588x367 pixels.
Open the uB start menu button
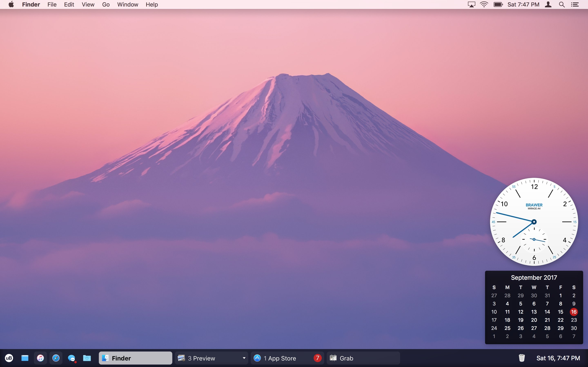[9, 358]
